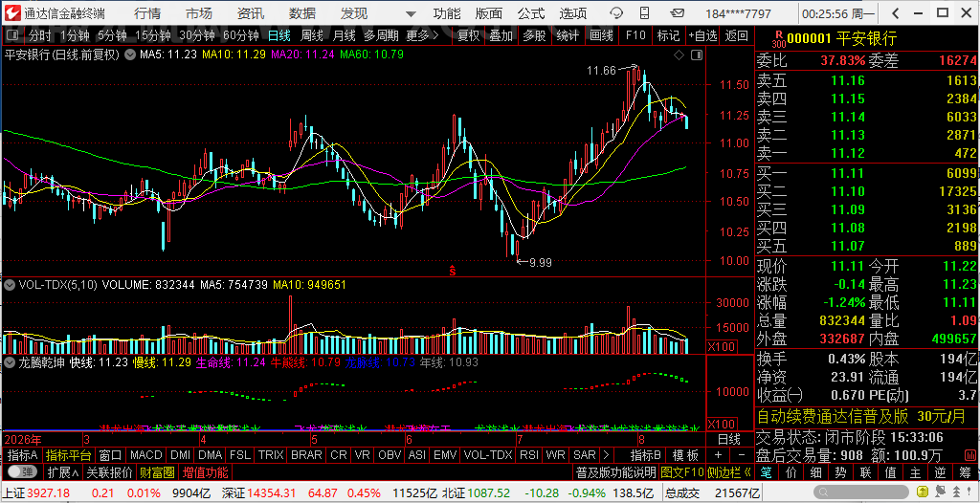
Task: Click the 标记 mark button
Action: point(669,36)
